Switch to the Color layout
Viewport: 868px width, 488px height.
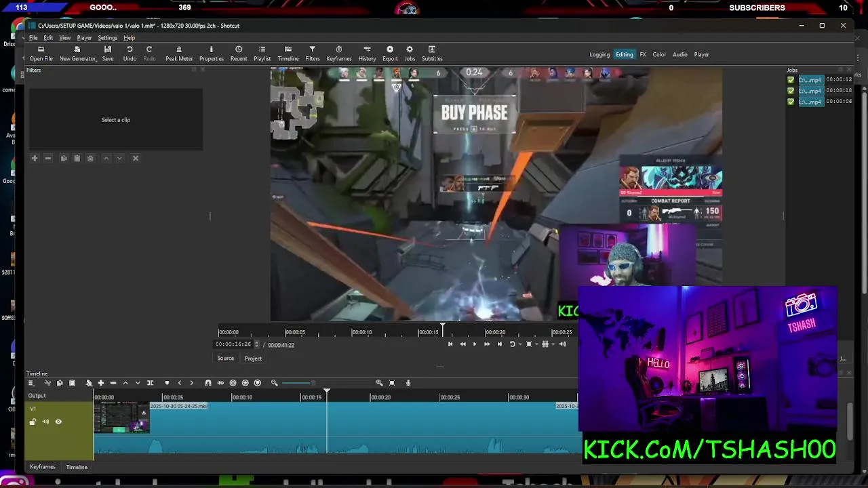point(659,55)
